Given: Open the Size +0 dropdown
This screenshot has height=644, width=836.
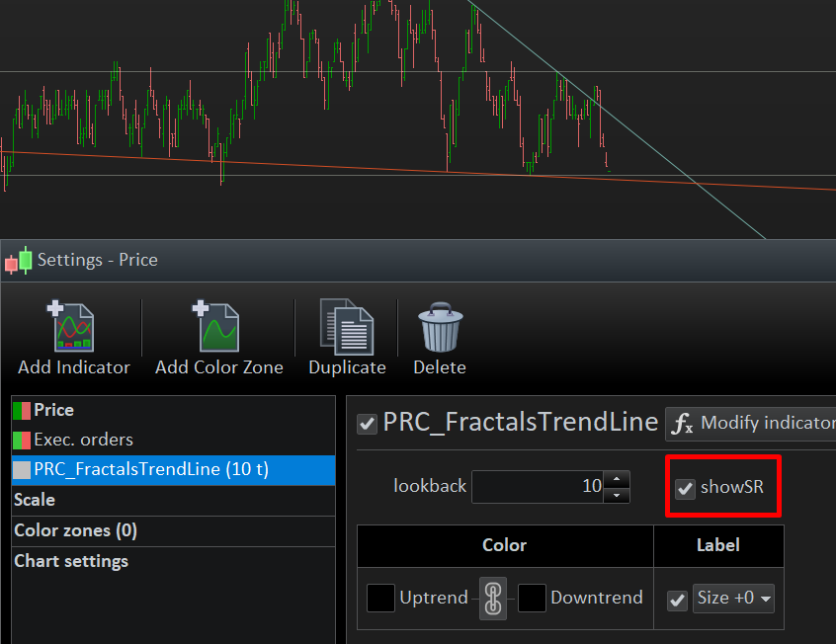Looking at the screenshot, I should tap(734, 599).
